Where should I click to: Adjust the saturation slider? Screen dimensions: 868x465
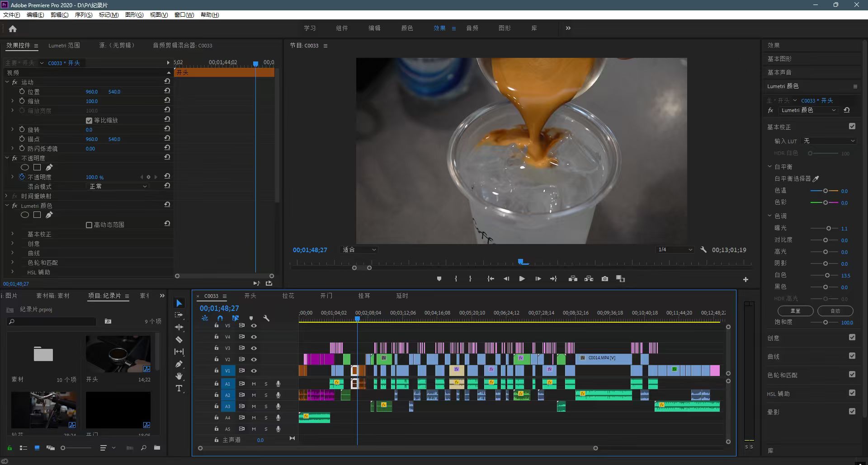(x=826, y=322)
